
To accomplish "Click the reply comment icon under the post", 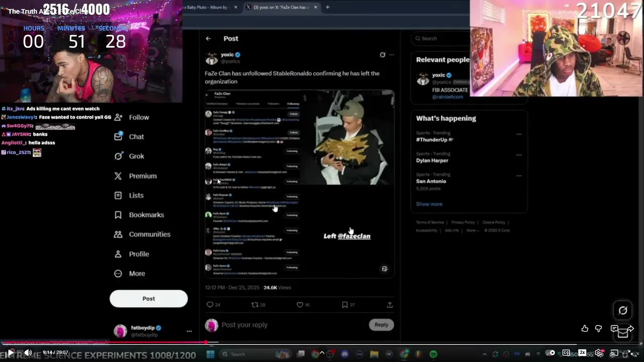I will click(x=210, y=305).
